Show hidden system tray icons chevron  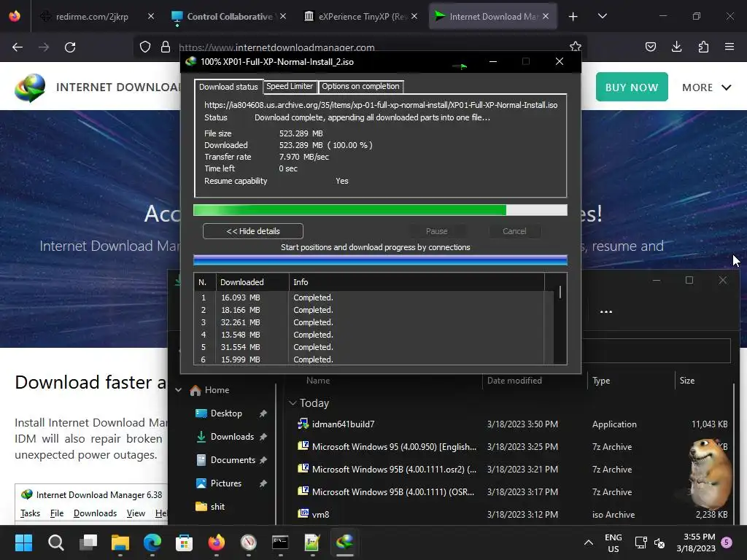click(x=589, y=542)
